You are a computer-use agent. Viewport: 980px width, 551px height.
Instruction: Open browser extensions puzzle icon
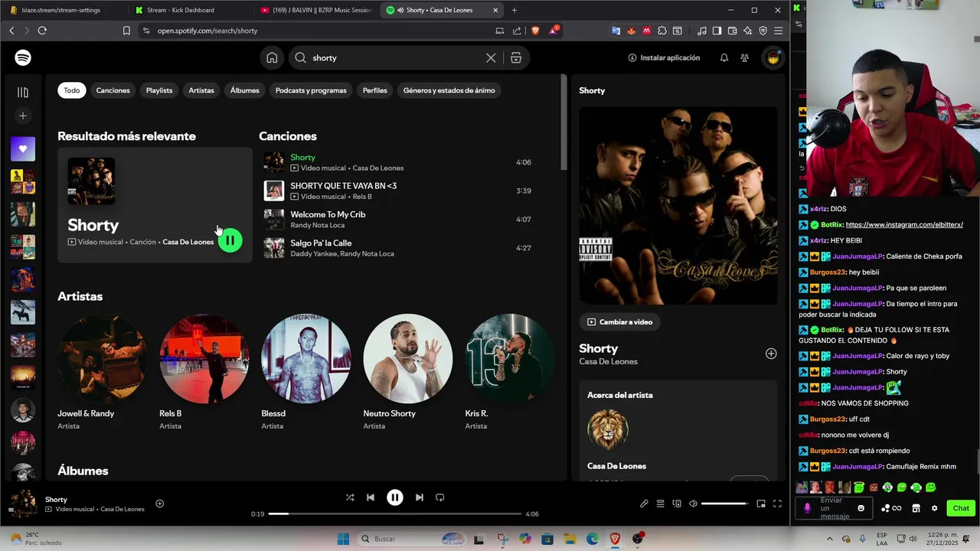662,31
